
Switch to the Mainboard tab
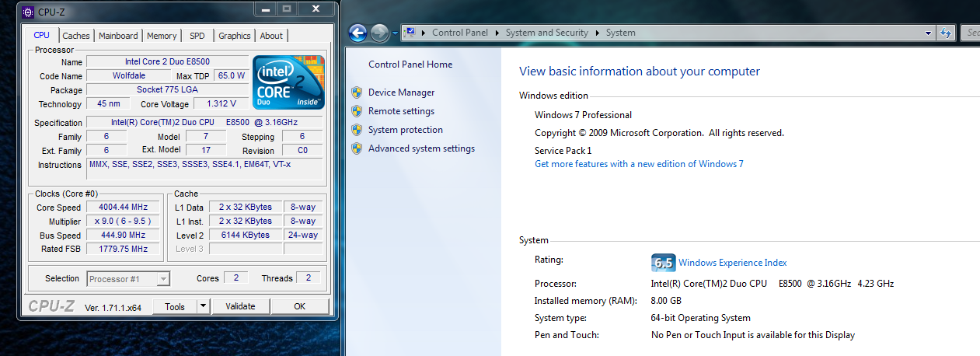point(118,36)
